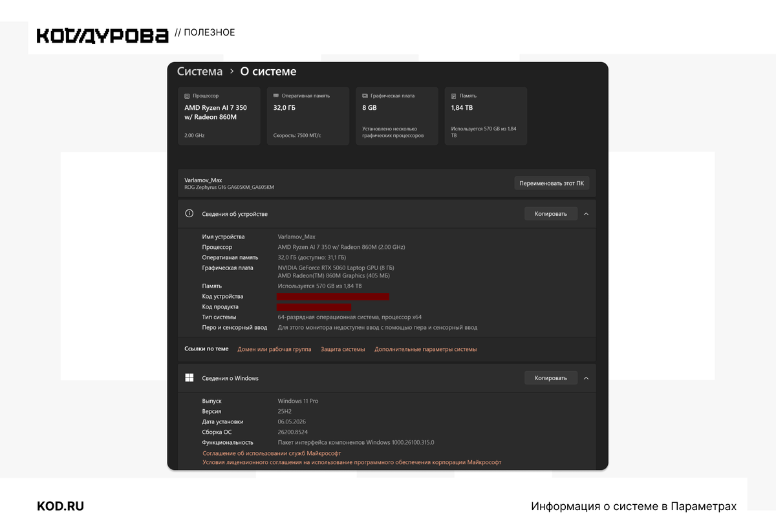This screenshot has height=532, width=776.
Task: Click Установлено несколько графических процессоров text
Action: (x=393, y=132)
